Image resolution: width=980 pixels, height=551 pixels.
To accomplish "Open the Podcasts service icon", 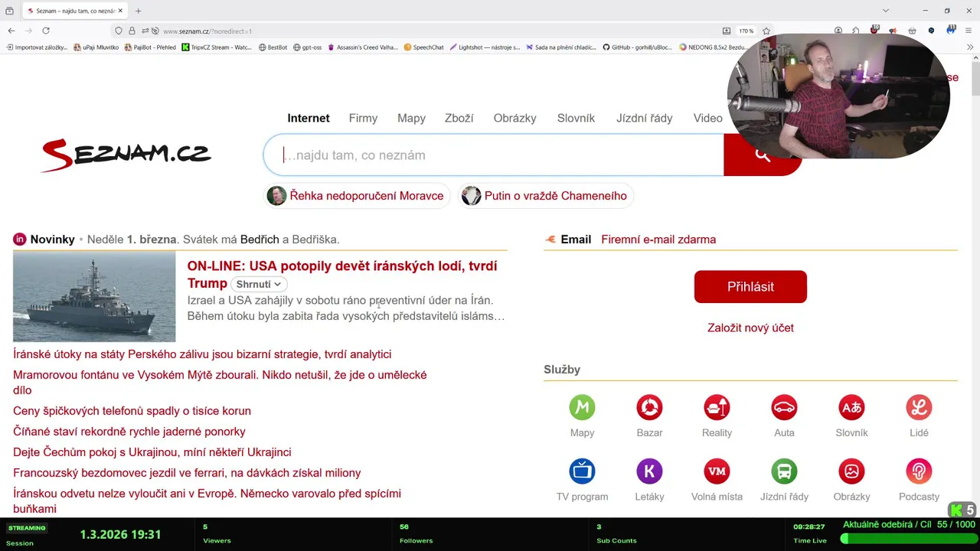I will (x=919, y=471).
